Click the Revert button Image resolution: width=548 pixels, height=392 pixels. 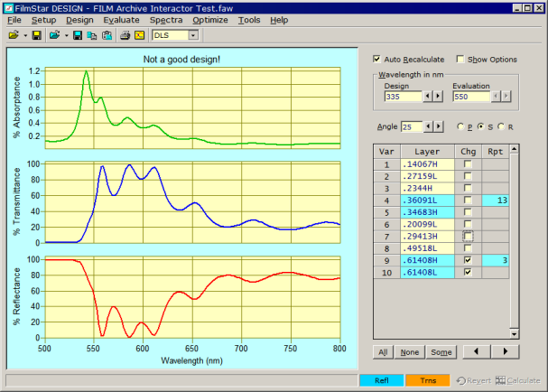tap(474, 380)
